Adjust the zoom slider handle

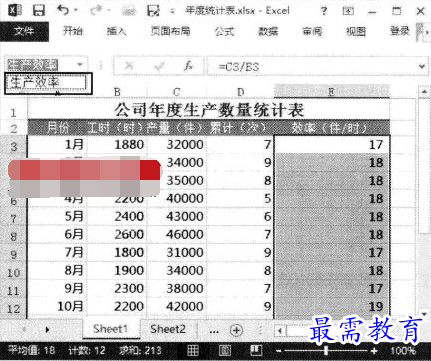[326, 350]
